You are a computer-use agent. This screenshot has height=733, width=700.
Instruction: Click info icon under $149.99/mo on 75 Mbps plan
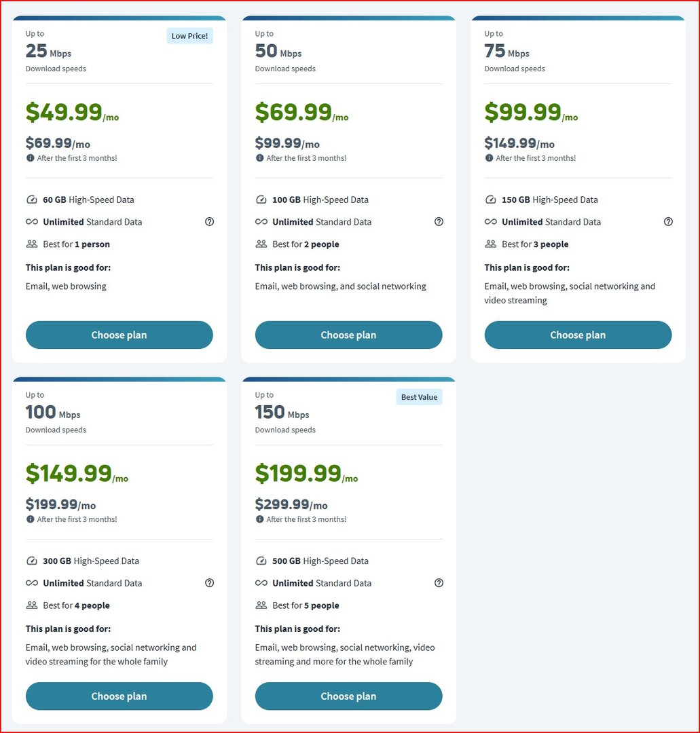489,158
